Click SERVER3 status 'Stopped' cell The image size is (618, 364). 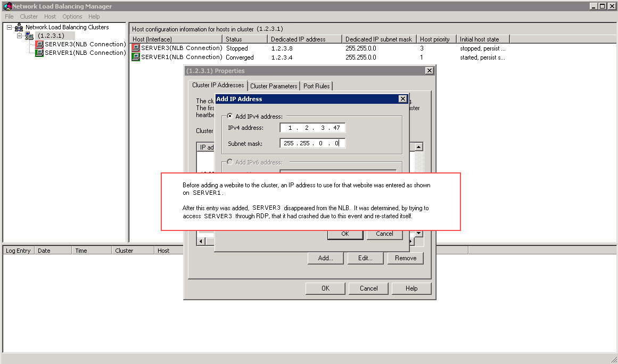[x=237, y=48]
